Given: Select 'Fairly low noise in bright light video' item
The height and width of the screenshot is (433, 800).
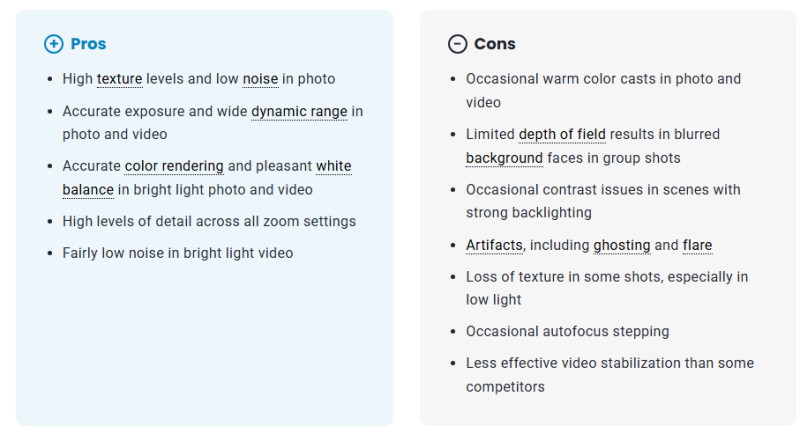Looking at the screenshot, I should pos(178,253).
